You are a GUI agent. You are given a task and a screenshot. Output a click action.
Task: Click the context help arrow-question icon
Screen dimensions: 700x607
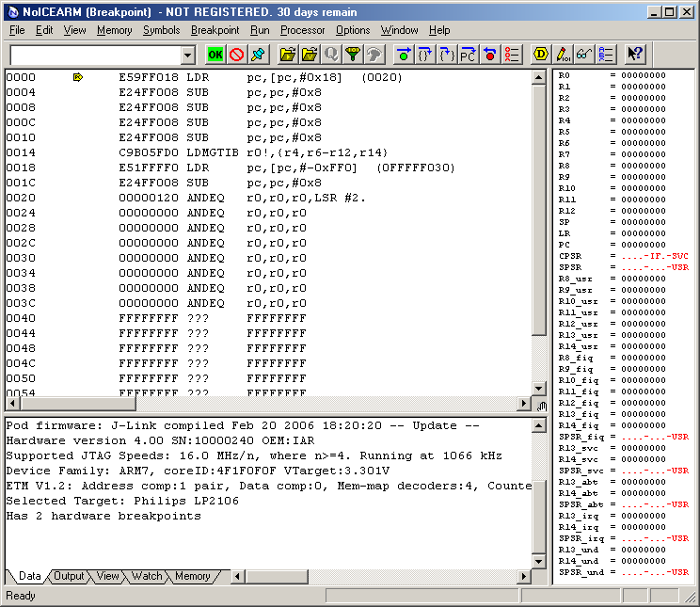click(635, 55)
